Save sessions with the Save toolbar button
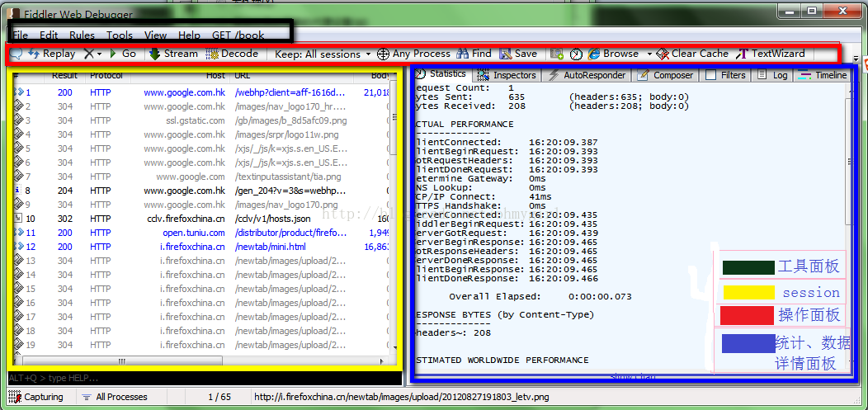 [x=518, y=54]
